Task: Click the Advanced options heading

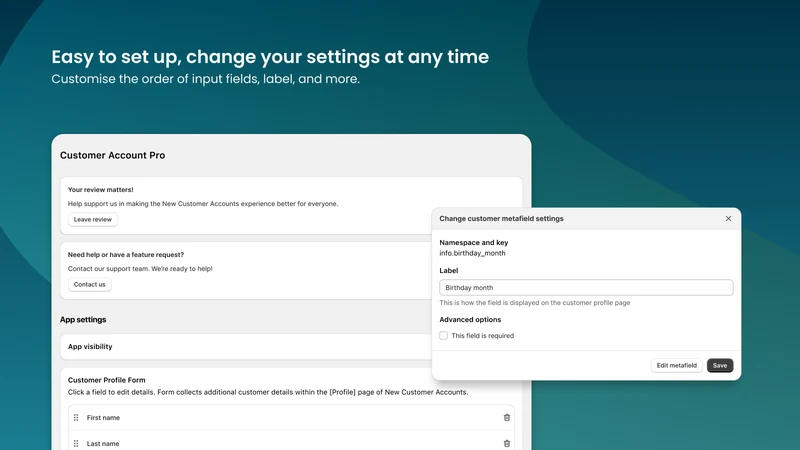Action: (470, 319)
